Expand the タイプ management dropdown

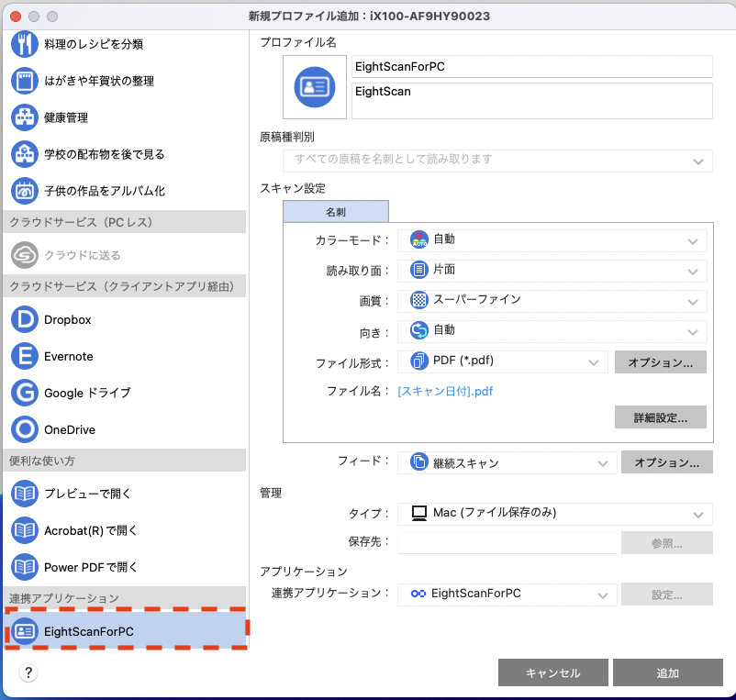[x=555, y=514]
